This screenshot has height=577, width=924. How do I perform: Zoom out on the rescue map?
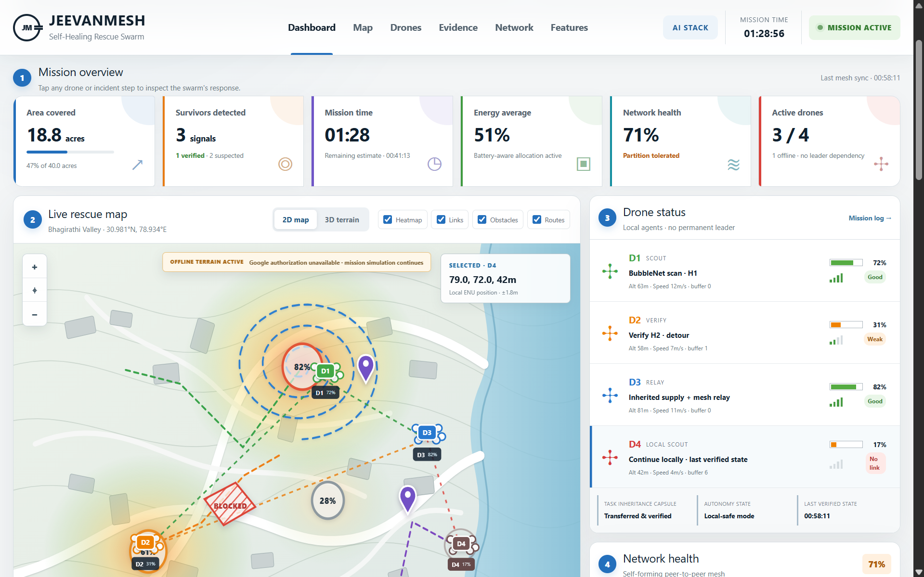coord(35,314)
